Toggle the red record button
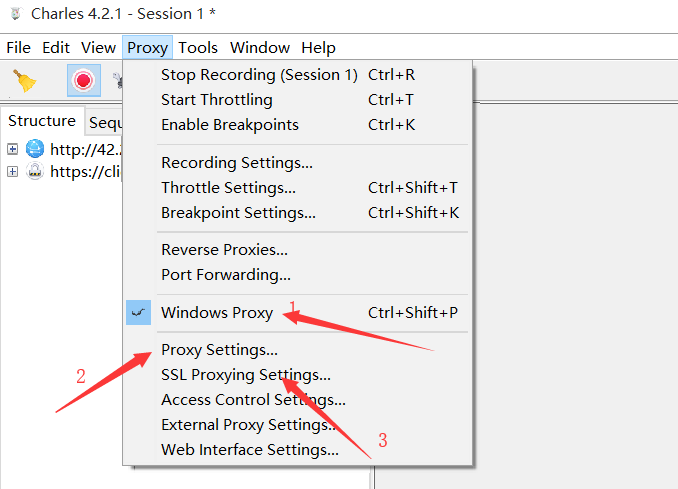Viewport: 678px width, 489px height. [84, 80]
